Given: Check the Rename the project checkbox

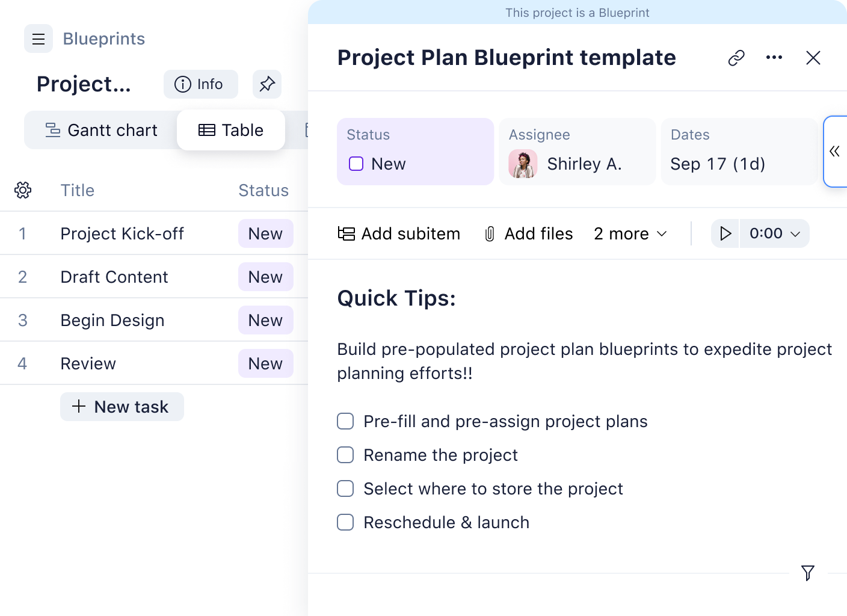Looking at the screenshot, I should 345,455.
